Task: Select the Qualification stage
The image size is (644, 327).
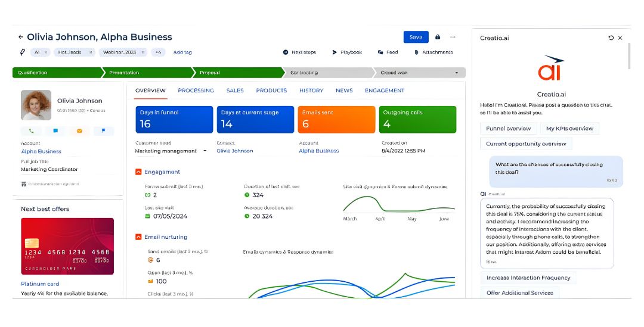Action: 57,73
